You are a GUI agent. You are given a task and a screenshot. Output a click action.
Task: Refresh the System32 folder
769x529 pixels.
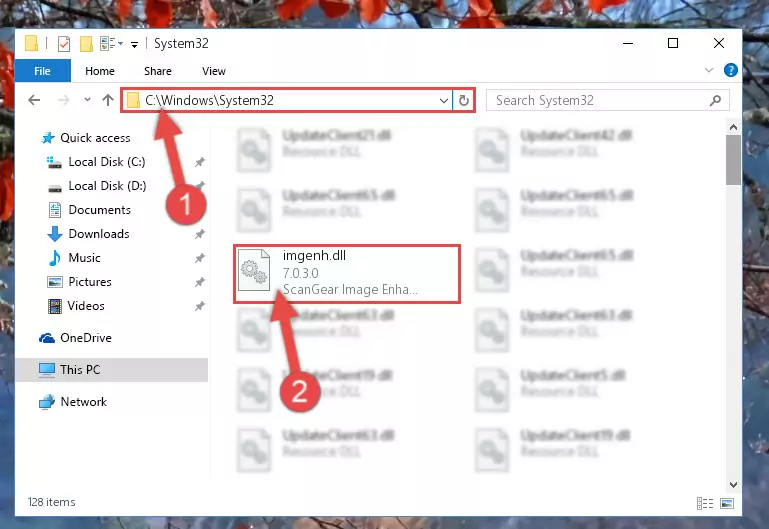pyautogui.click(x=463, y=101)
